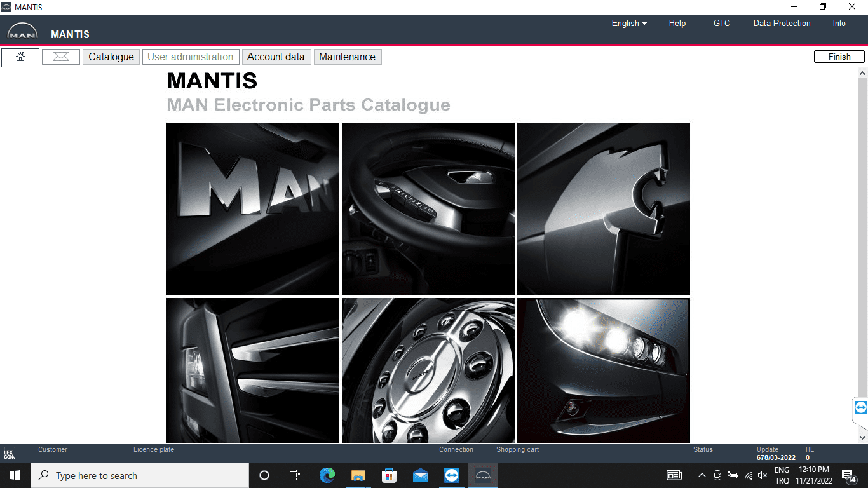This screenshot has width=868, height=488.
Task: Open the envelope messages tab
Action: tap(61, 57)
